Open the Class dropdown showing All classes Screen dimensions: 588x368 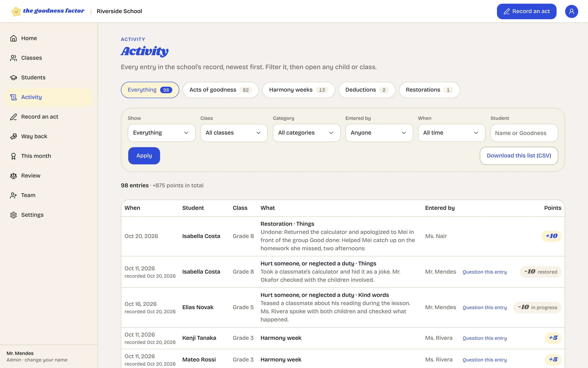coord(234,133)
